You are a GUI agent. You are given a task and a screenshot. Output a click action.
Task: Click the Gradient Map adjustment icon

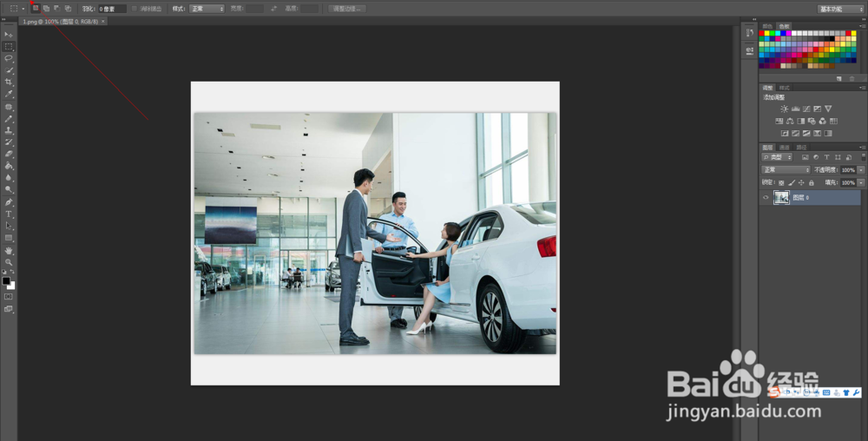pos(828,134)
